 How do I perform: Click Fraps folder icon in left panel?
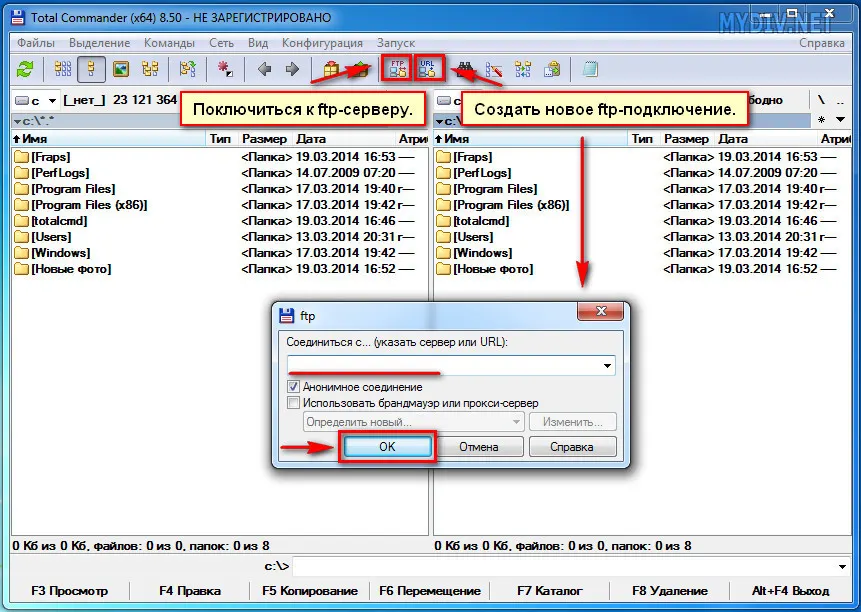point(21,157)
